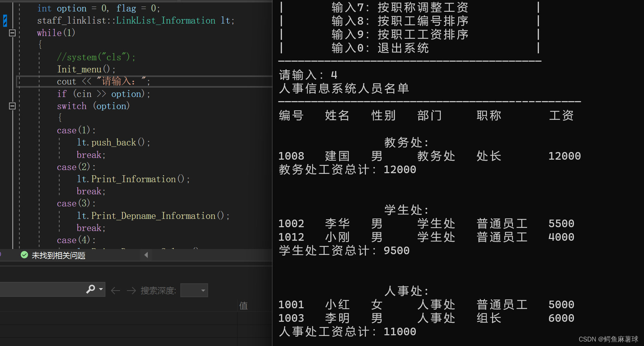This screenshot has width=644, height=346.
Task: Click the commented system("cls") line
Action: click(x=96, y=57)
